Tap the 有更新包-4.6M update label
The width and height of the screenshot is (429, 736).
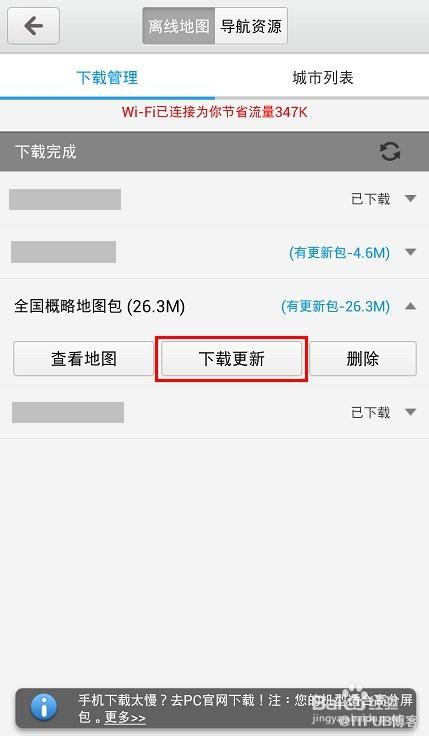pos(339,253)
